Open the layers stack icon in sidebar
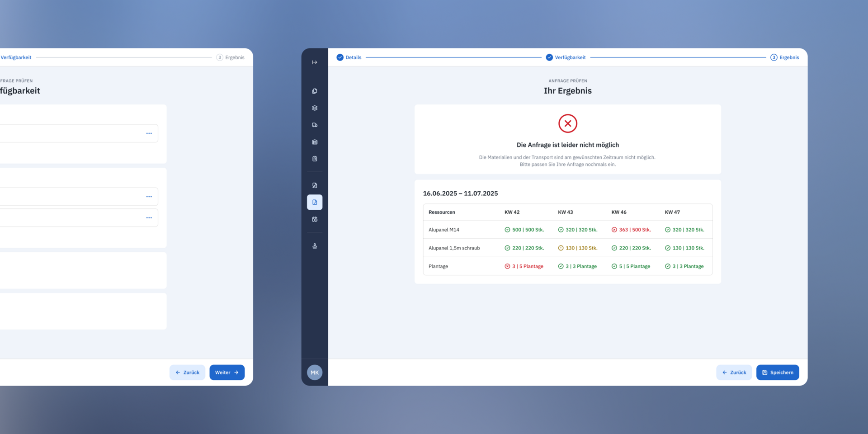Image resolution: width=868 pixels, height=434 pixels. [x=315, y=108]
